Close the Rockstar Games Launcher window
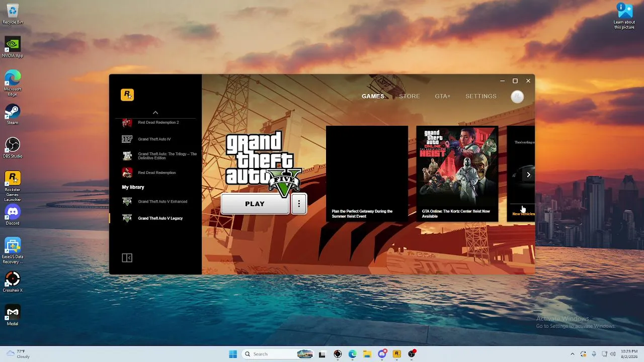The image size is (644, 362). click(528, 81)
